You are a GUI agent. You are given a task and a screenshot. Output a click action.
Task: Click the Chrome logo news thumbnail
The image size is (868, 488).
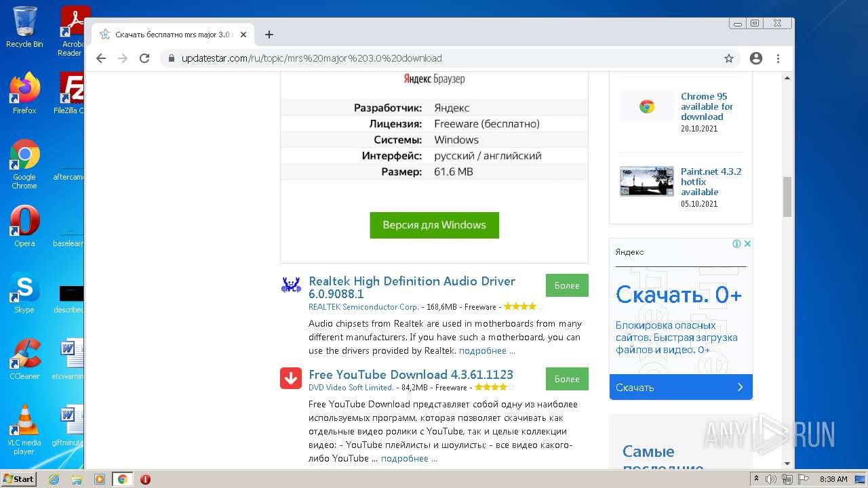pyautogui.click(x=647, y=106)
